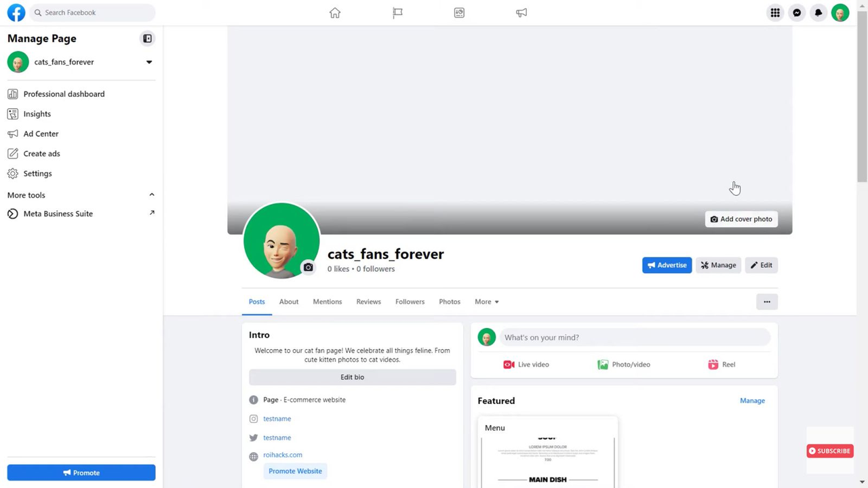Switch to the Reviews tab
Screen dimensions: 868x488
pos(369,302)
